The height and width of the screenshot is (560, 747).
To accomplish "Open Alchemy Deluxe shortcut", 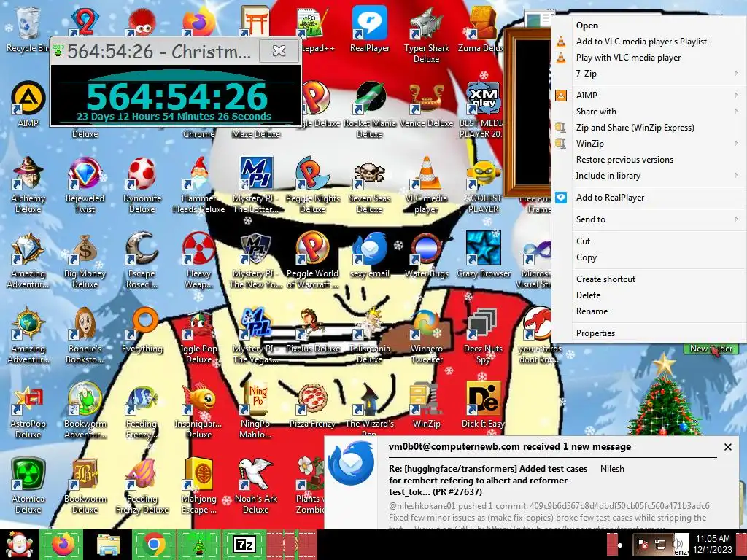I will pyautogui.click(x=28, y=184).
